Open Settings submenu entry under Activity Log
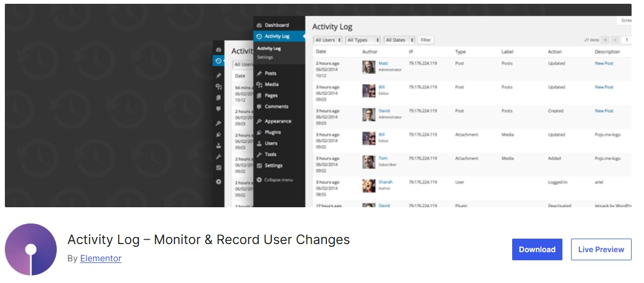This screenshot has height=283, width=644. (x=265, y=57)
